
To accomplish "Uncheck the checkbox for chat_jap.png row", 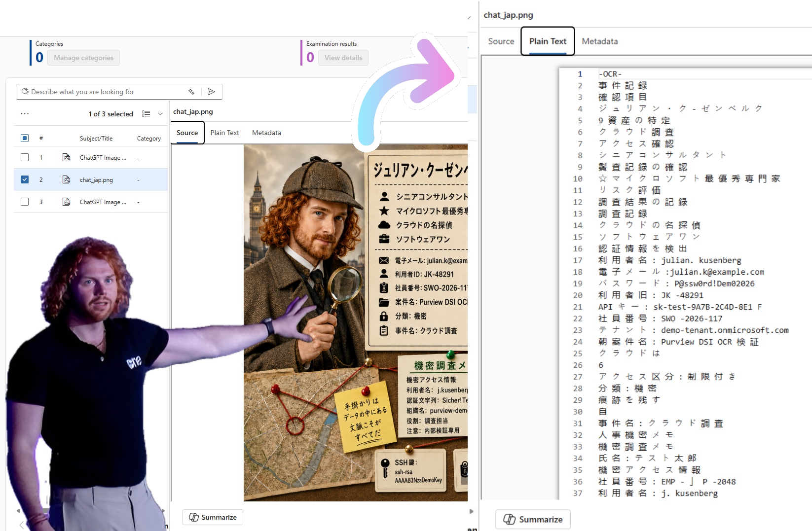I will [x=25, y=179].
